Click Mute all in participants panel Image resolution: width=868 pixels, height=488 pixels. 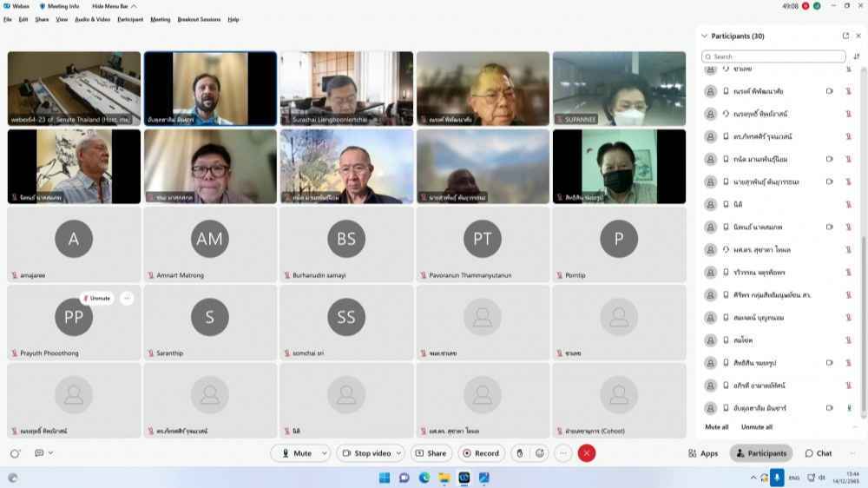(x=717, y=427)
